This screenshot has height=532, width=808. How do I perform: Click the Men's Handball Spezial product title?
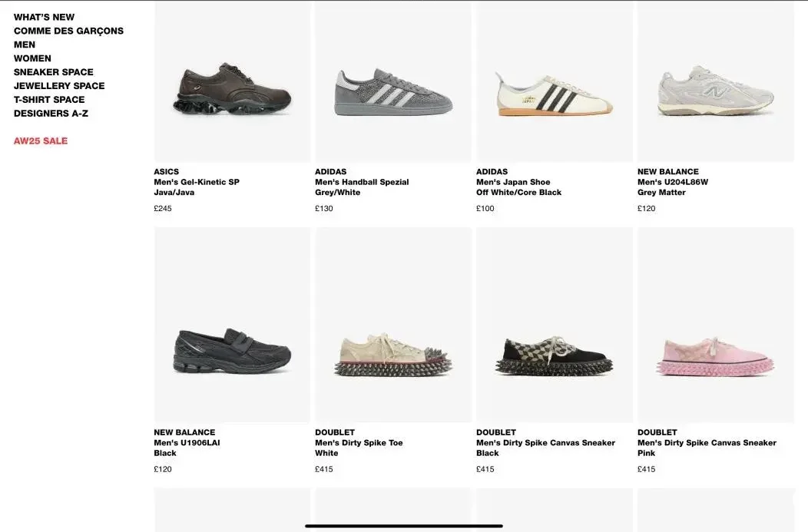[362, 182]
